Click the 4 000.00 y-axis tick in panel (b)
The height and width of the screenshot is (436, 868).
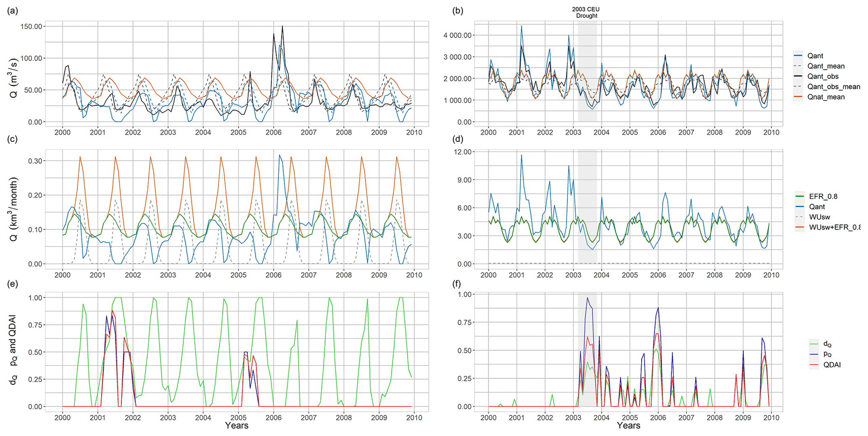point(458,35)
